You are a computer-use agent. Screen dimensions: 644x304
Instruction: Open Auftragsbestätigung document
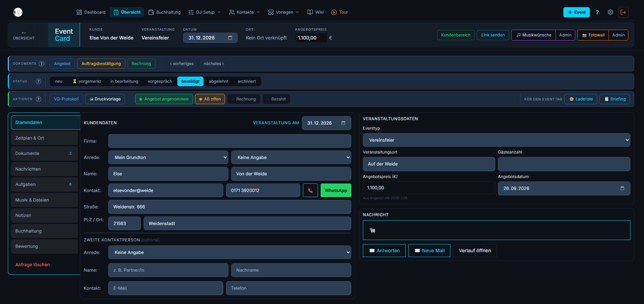tap(101, 64)
